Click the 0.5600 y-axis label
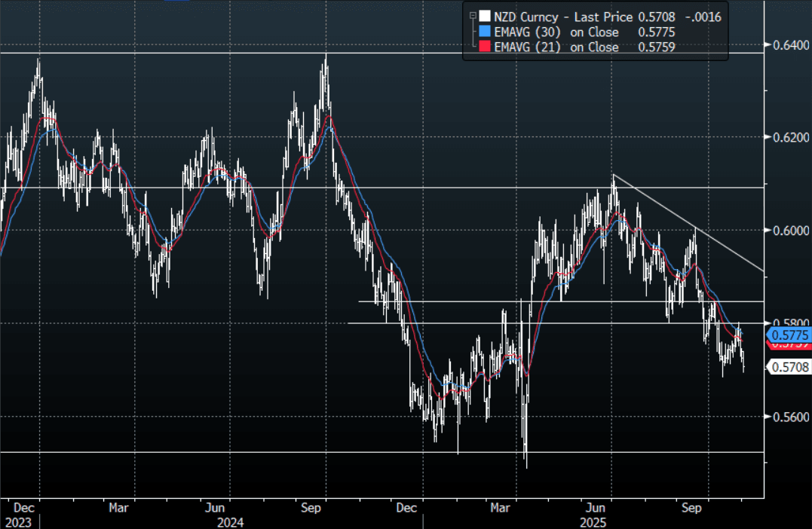 (x=789, y=417)
